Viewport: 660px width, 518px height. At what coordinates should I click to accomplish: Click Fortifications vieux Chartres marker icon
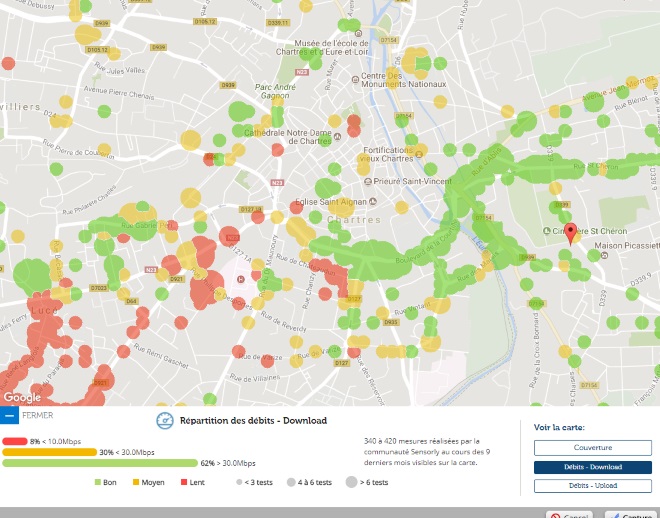(x=419, y=154)
